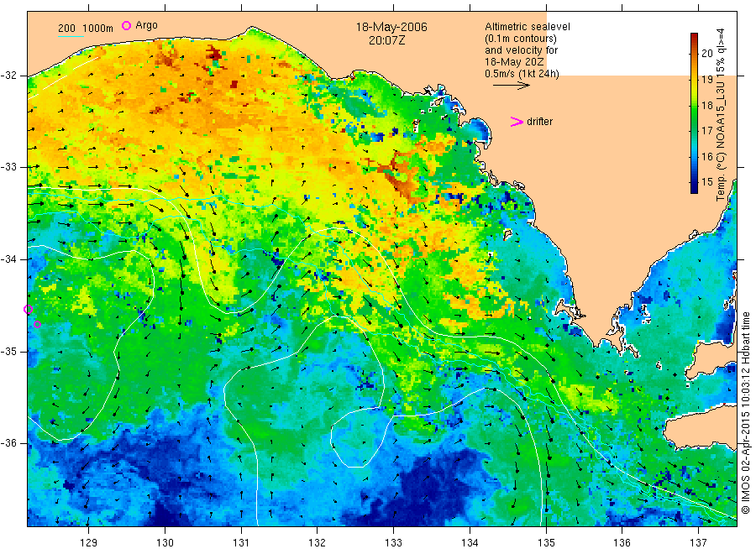Click the '200 1000m' depth legend text
Screen dimensions: 756x554
pos(86,28)
